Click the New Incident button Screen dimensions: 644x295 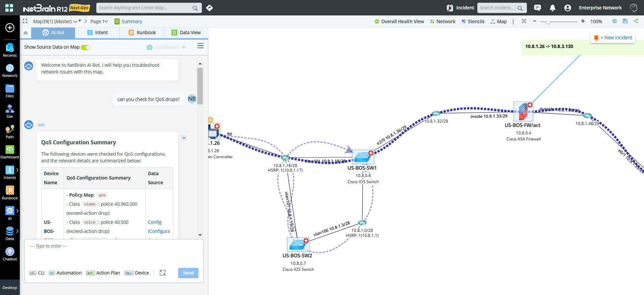click(613, 38)
